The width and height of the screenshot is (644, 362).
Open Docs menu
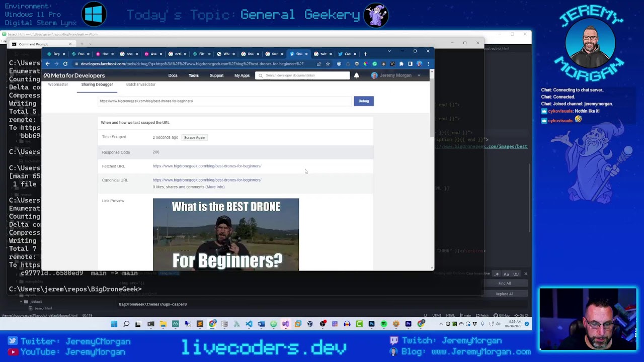173,75
